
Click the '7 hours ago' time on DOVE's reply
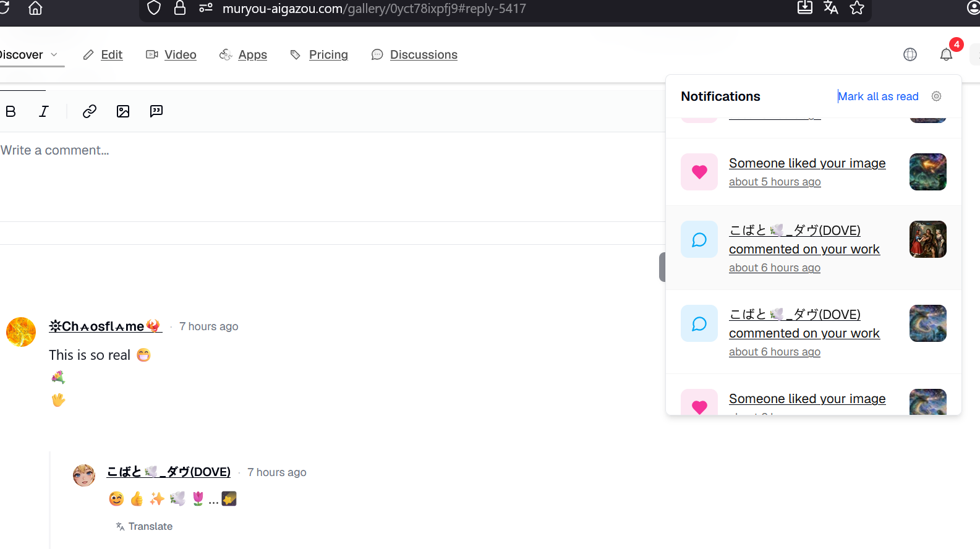tap(276, 472)
